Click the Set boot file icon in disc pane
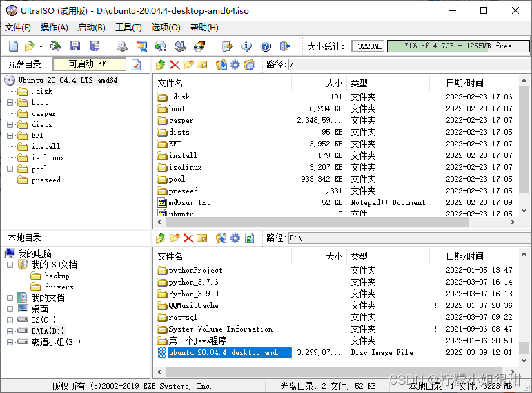Image resolution: width=532 pixels, height=393 pixels. pyautogui.click(x=249, y=64)
